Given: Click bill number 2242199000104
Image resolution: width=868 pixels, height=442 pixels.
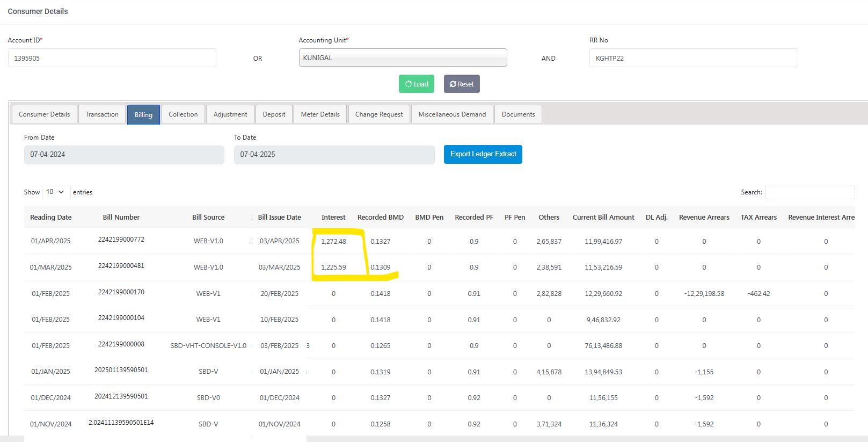Looking at the screenshot, I should 121,318.
